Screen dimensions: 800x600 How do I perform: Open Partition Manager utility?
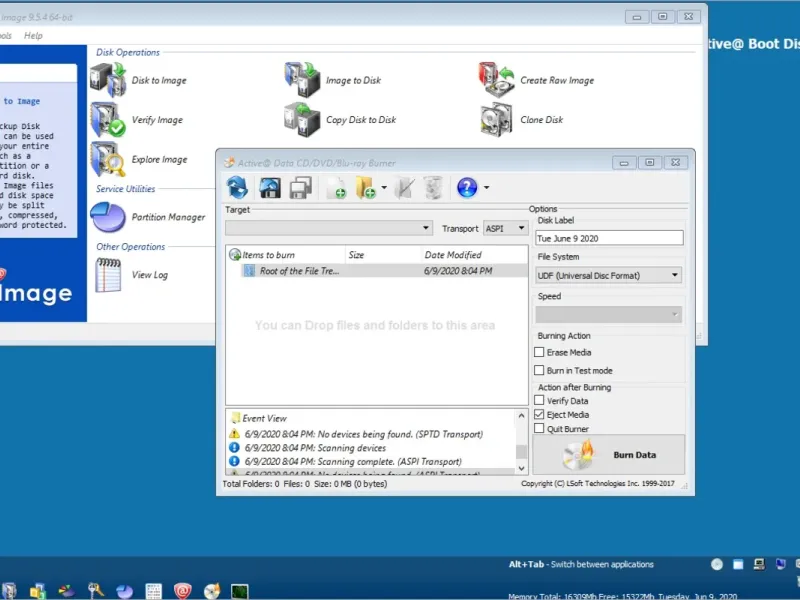[109, 216]
